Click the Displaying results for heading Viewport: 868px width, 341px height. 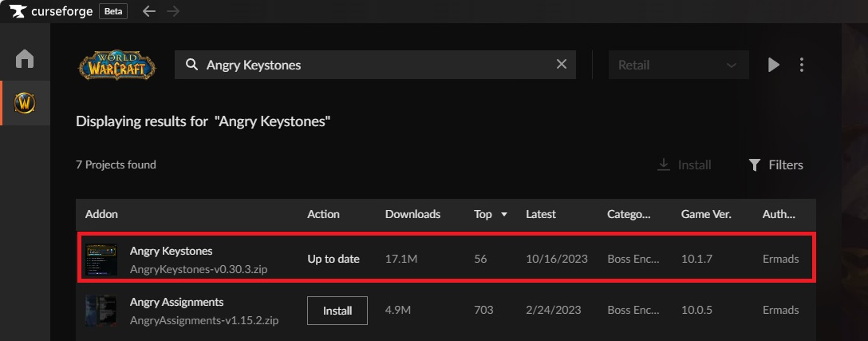coord(203,121)
